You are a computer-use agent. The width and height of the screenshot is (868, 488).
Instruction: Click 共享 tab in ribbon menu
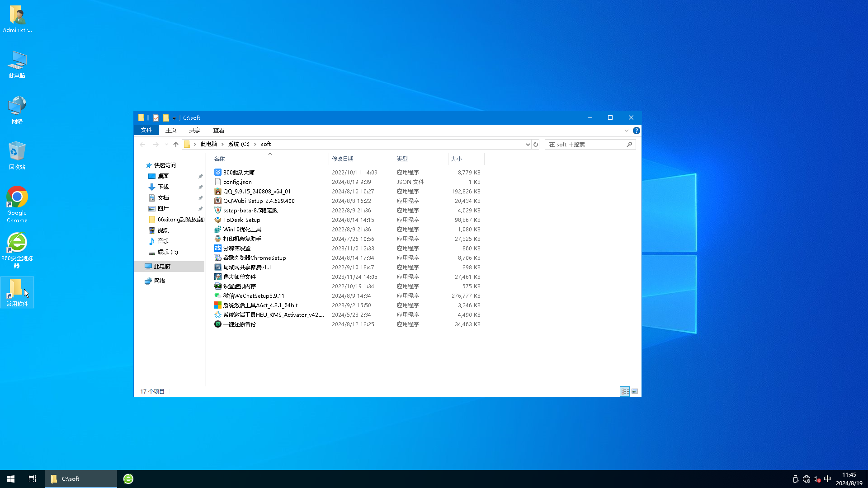coord(194,131)
